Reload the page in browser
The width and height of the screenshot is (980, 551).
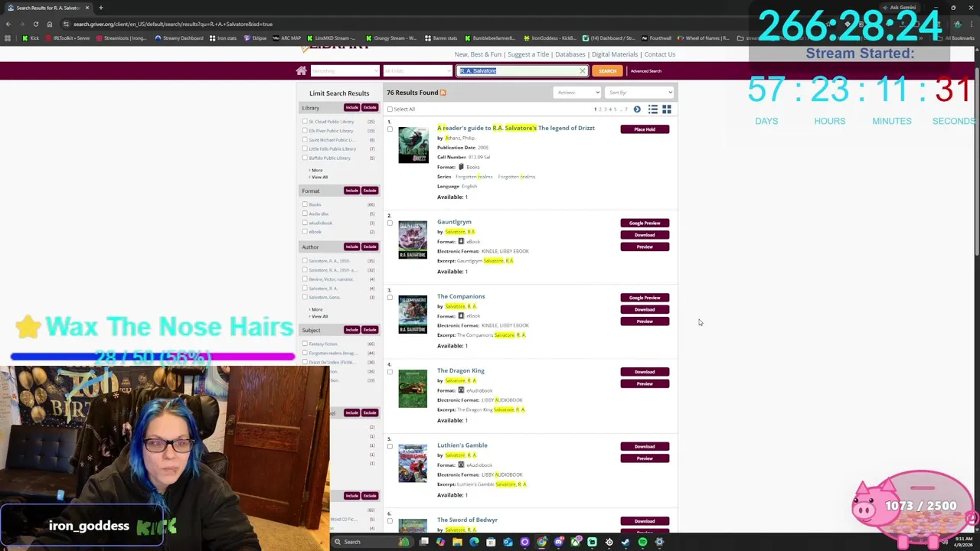(x=35, y=24)
